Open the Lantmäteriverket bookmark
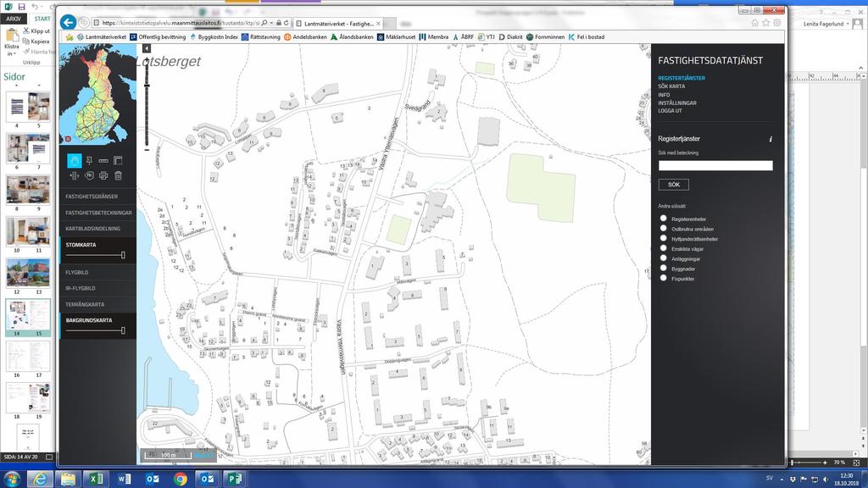 (102, 37)
